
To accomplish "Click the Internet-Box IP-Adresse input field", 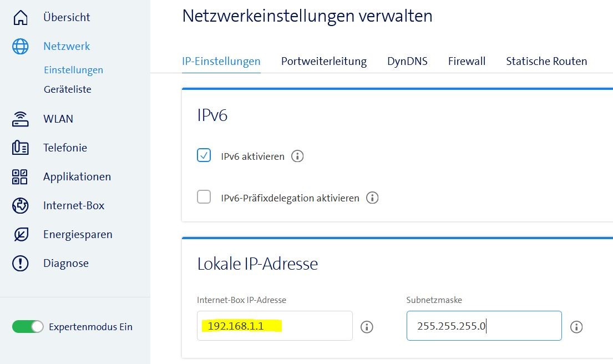I will (x=275, y=326).
